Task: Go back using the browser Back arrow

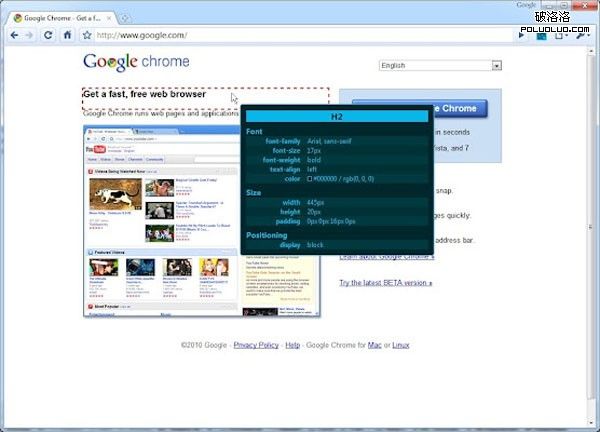Action: 15,35
